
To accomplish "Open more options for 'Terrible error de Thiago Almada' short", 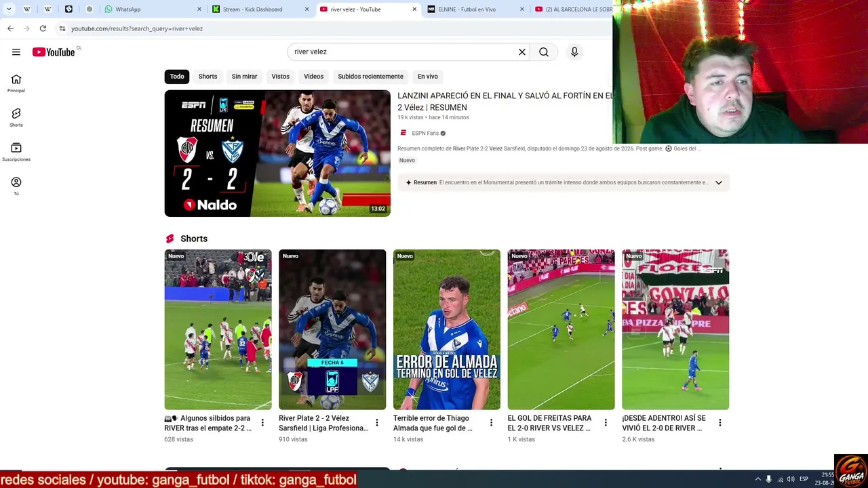I will point(492,423).
